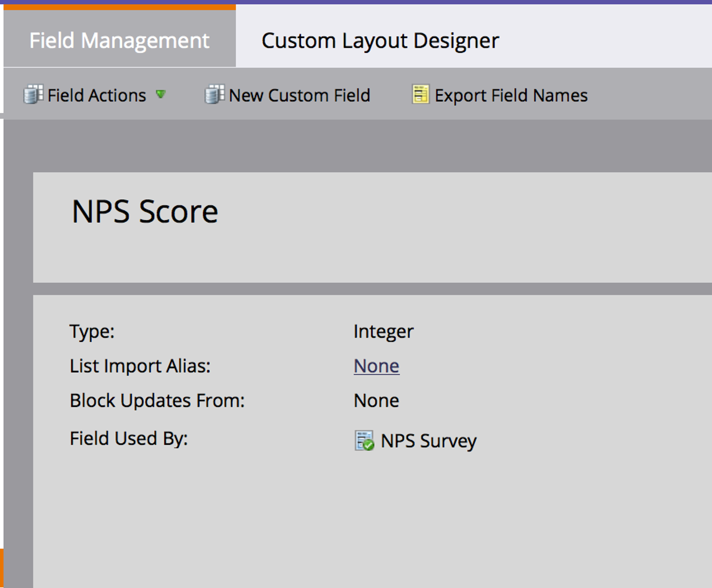The height and width of the screenshot is (588, 712).
Task: Expand the Field Actions green dropdown arrow
Action: [161, 95]
